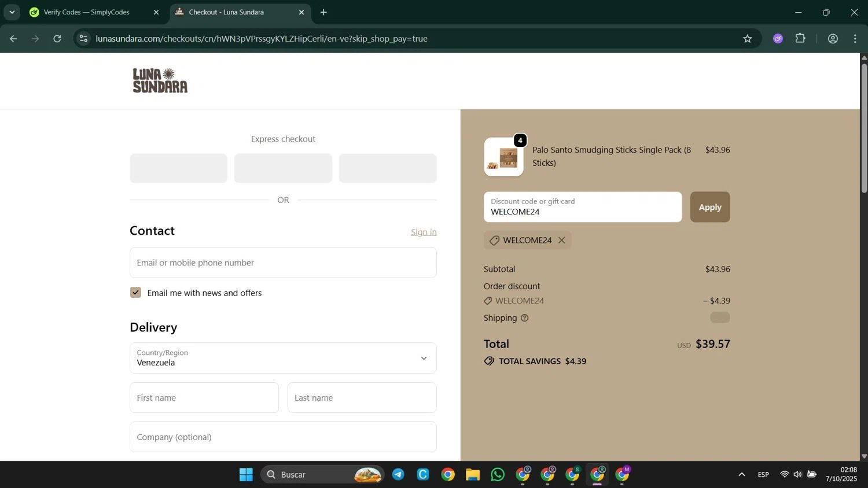This screenshot has width=868, height=488.
Task: Click the WELCOME24 order discount text
Action: point(520,301)
